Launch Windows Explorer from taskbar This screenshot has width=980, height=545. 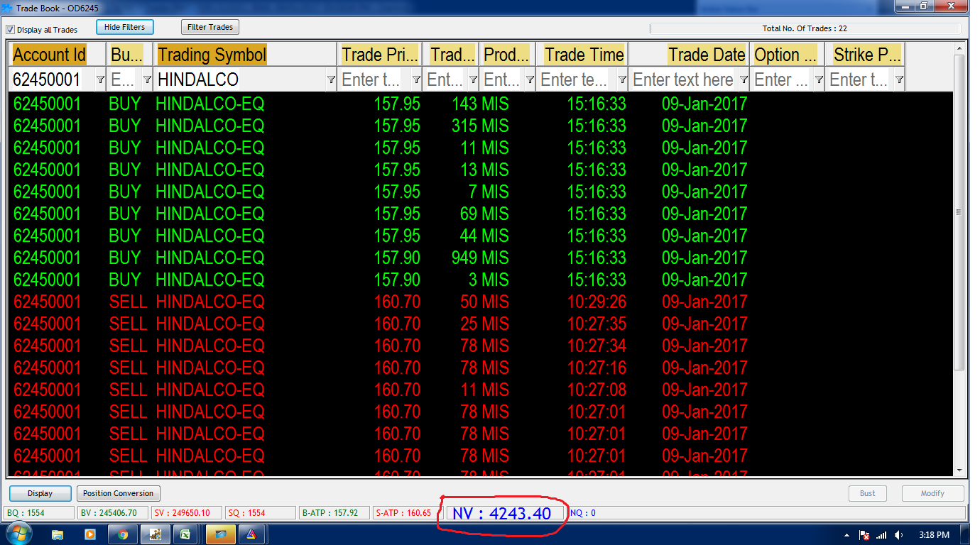point(58,534)
